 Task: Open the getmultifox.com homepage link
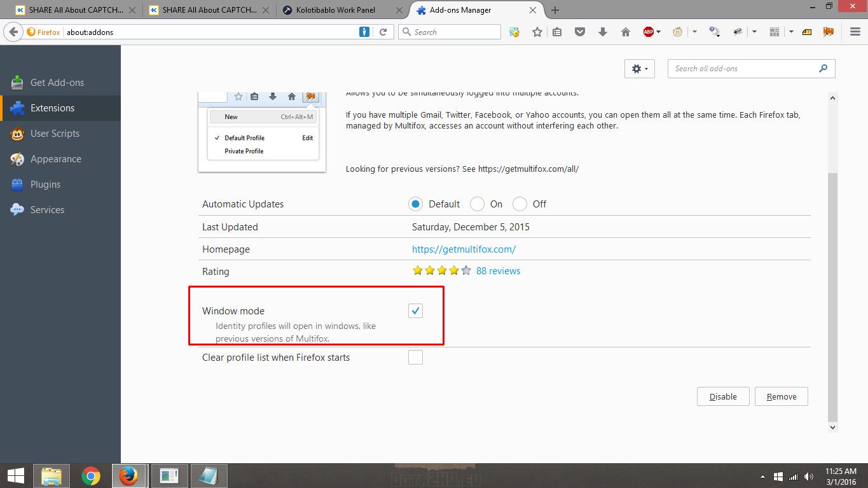pyautogui.click(x=464, y=249)
